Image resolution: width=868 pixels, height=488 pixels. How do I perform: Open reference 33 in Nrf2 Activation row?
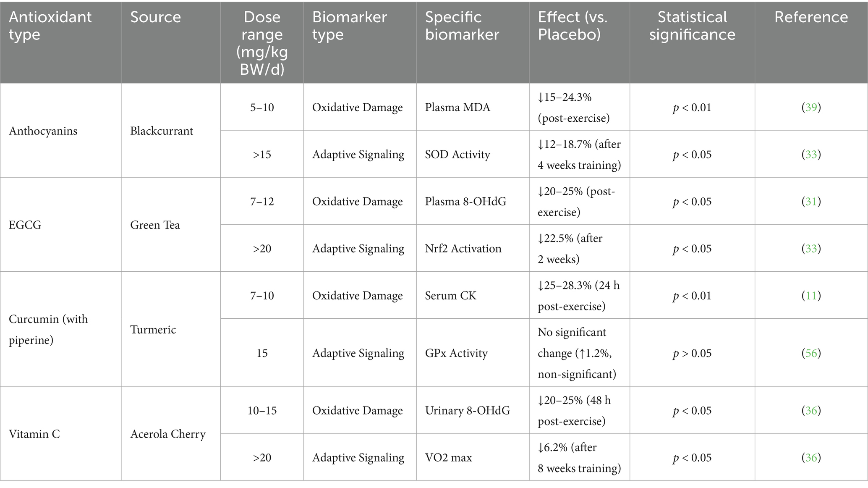[x=811, y=249]
